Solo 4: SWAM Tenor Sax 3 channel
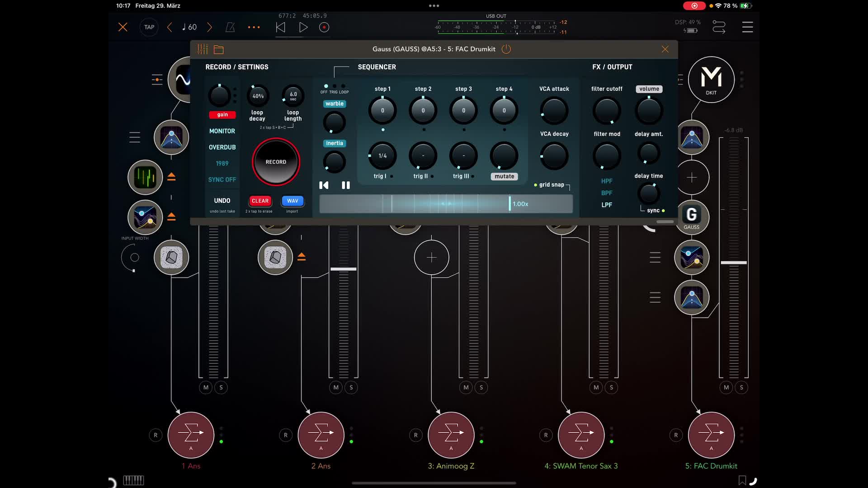Screen dimensions: 868x488 coord(612,387)
